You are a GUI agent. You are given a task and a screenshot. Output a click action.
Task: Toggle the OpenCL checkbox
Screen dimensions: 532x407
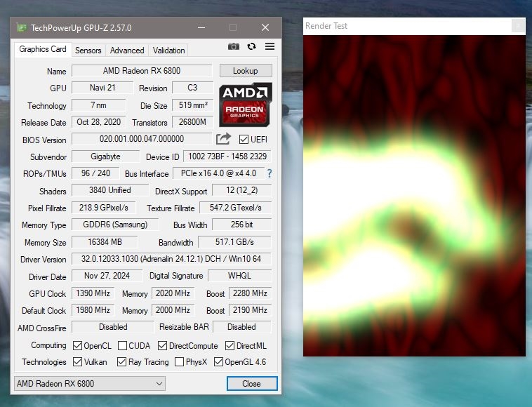point(77,346)
